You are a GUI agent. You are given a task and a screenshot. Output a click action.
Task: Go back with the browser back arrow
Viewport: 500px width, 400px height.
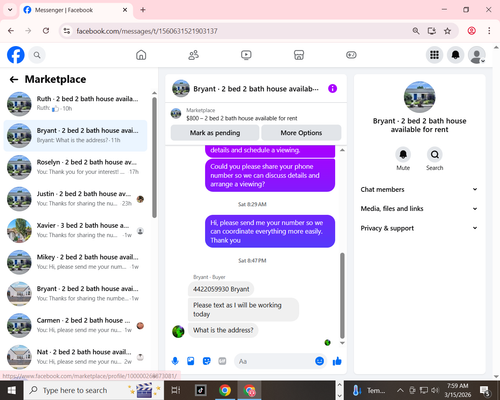coord(11,31)
